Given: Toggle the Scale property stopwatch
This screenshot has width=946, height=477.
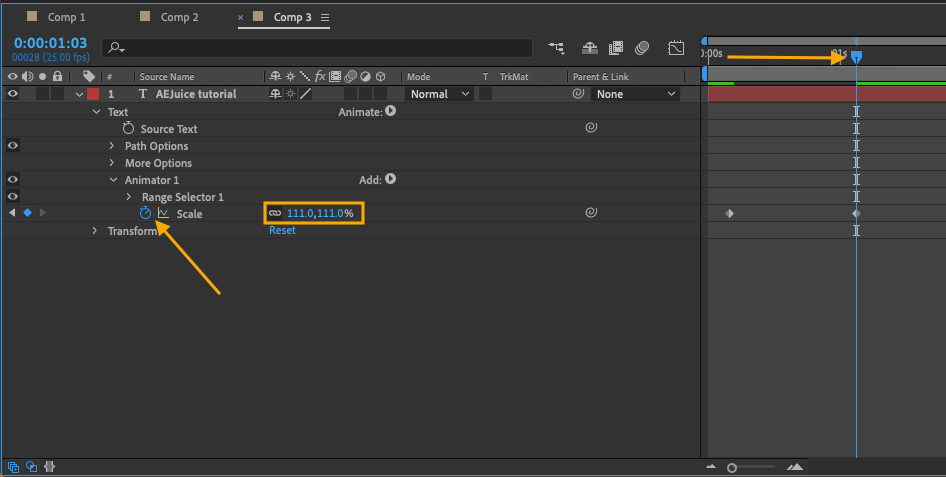Looking at the screenshot, I should pos(145,213).
